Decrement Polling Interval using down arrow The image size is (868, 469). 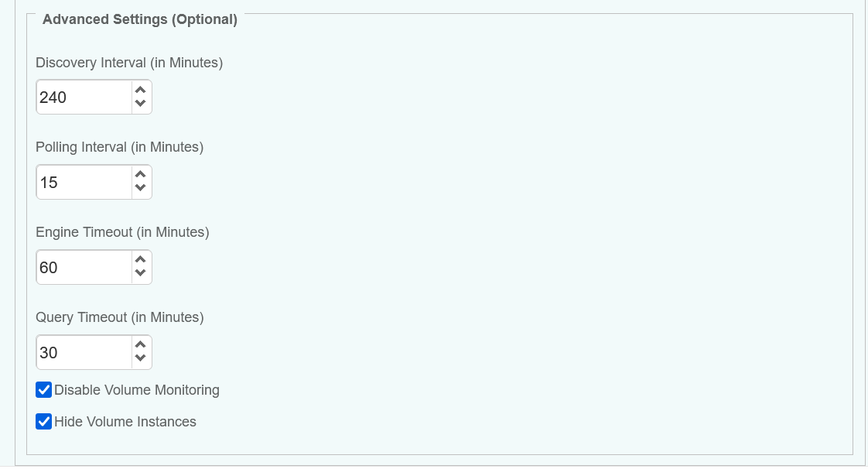click(x=140, y=188)
